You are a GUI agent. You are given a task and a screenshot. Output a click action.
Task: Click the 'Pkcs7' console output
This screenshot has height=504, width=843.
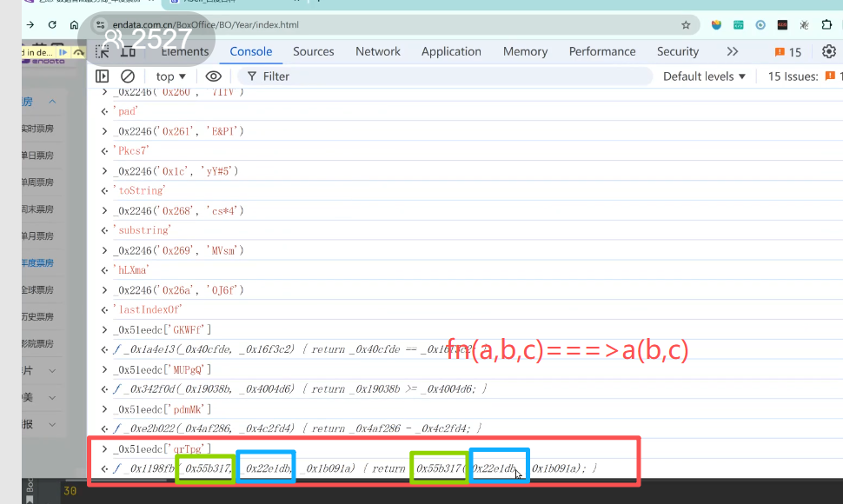point(130,151)
